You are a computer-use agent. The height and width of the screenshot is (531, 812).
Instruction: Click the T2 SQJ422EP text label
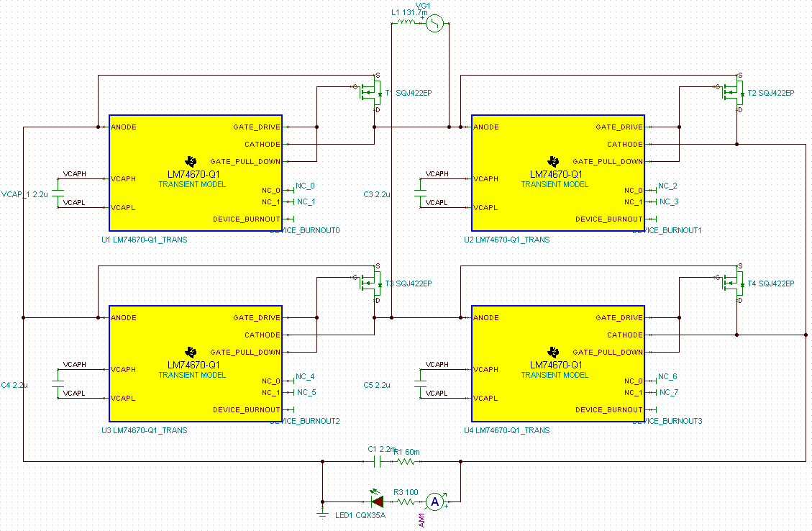click(771, 94)
